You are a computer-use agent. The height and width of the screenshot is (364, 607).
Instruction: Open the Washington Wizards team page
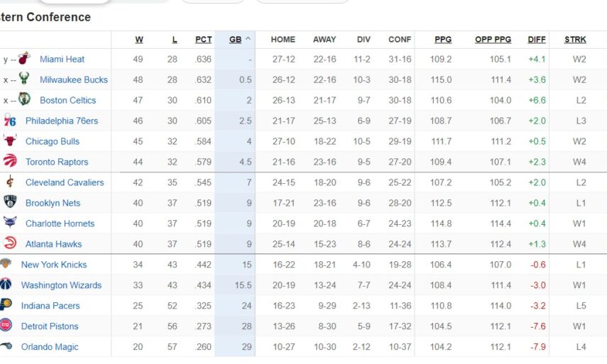pos(61,285)
